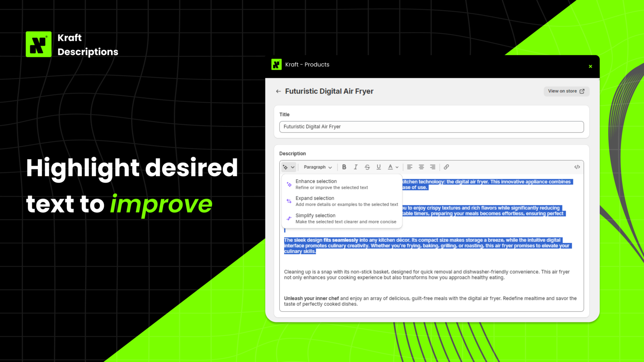644x362 pixels.
Task: Apply italic formatting in the editor
Action: 355,167
